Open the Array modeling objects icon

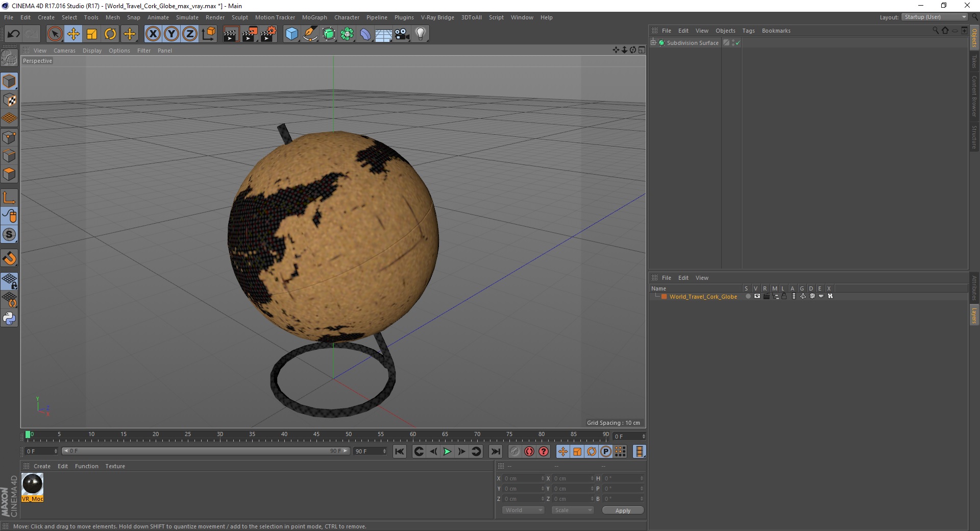[347, 34]
